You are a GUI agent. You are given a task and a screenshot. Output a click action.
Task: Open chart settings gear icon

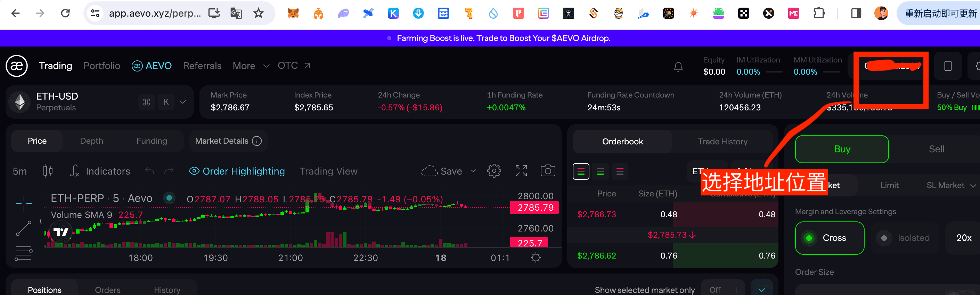(x=494, y=171)
